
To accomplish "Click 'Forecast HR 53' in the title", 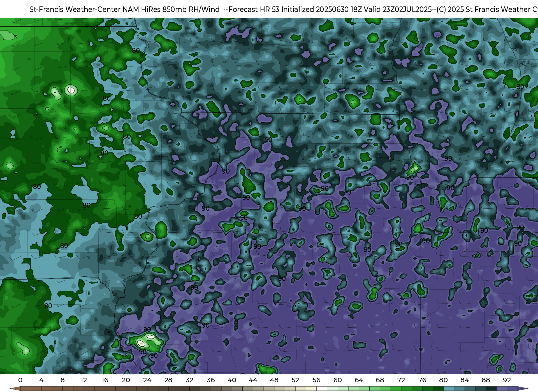I will (x=254, y=10).
